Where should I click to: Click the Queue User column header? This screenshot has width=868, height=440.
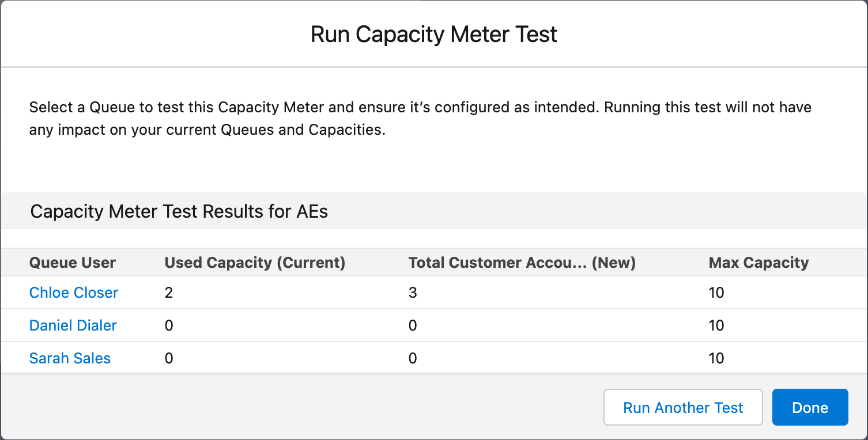(x=73, y=263)
